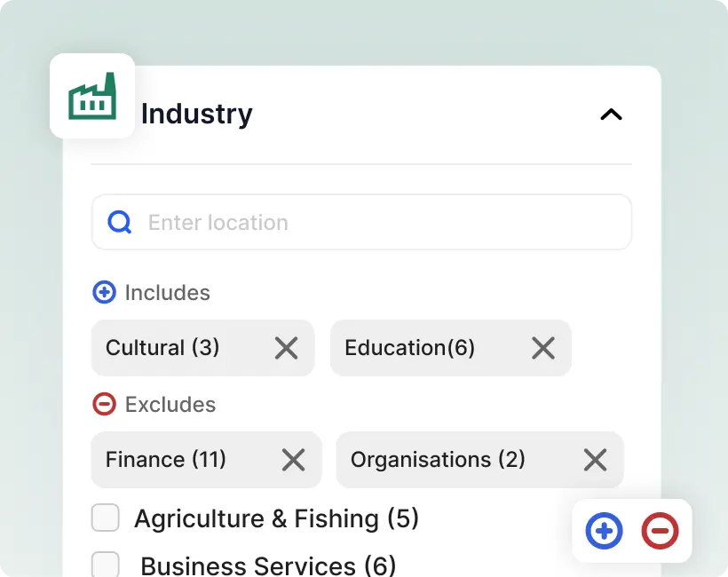Viewport: 728px width, 577px height.
Task: Select the Cultural (3) tag label
Action: point(162,348)
